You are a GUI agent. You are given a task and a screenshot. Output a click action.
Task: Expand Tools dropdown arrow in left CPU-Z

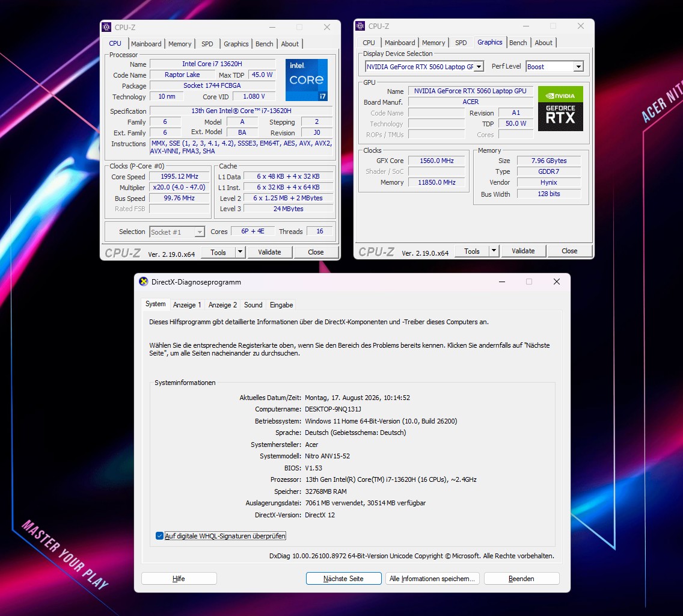pyautogui.click(x=240, y=252)
